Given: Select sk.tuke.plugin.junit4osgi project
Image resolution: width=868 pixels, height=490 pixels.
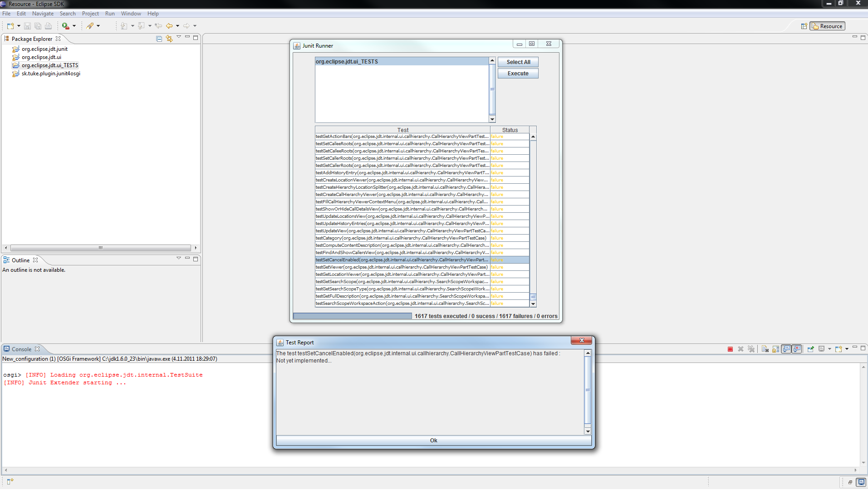Looking at the screenshot, I should click(51, 73).
